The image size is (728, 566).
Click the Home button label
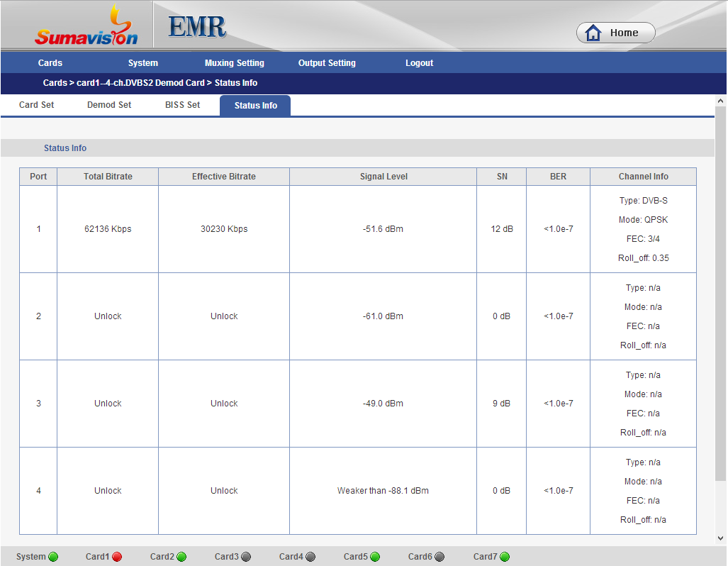click(624, 33)
